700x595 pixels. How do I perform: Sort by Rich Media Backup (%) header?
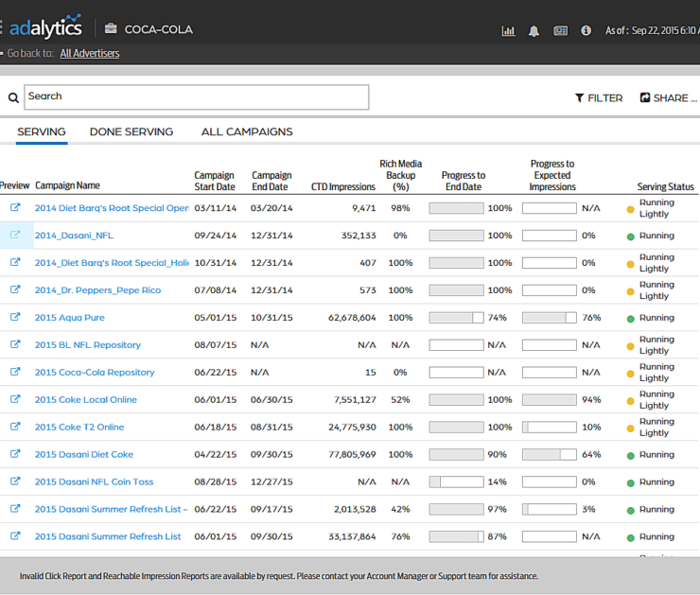tap(400, 175)
